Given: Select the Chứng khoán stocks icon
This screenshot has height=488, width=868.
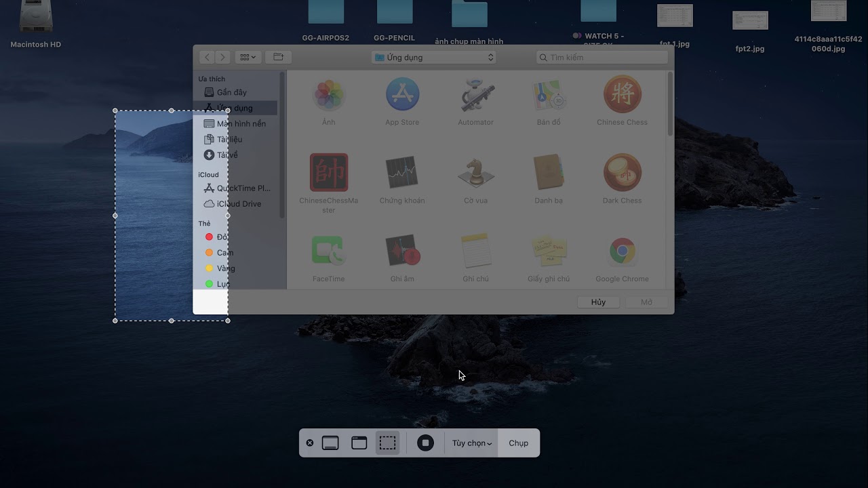Looking at the screenshot, I should click(x=402, y=173).
